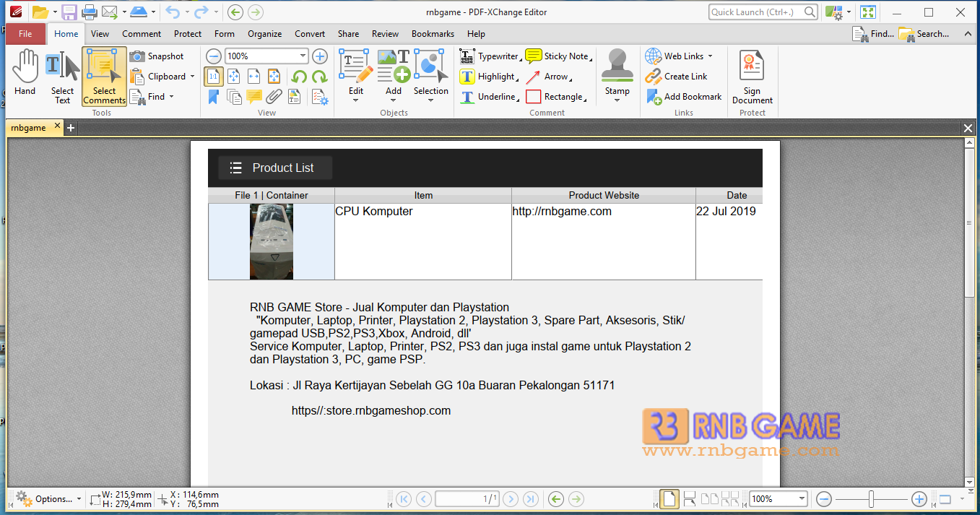
Task: Show the Comments pane icon
Action: [254, 97]
